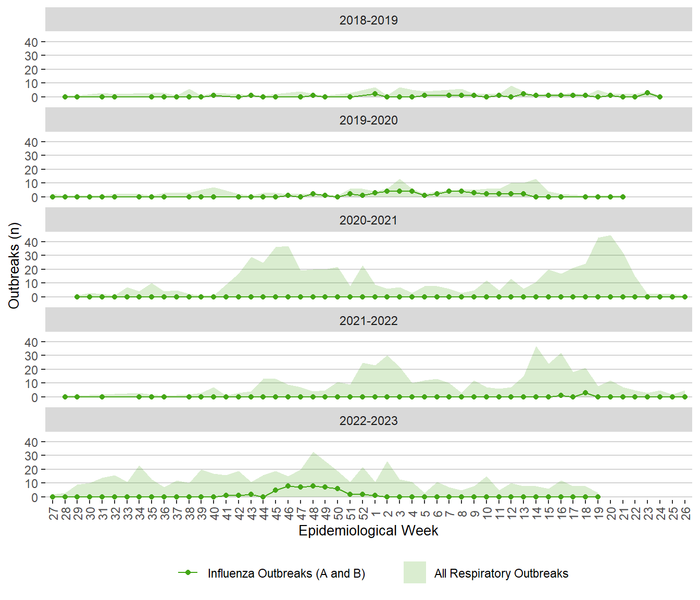Click the week 3 influenza point in 2019-2020
This screenshot has width=700, height=600.
coord(399,191)
